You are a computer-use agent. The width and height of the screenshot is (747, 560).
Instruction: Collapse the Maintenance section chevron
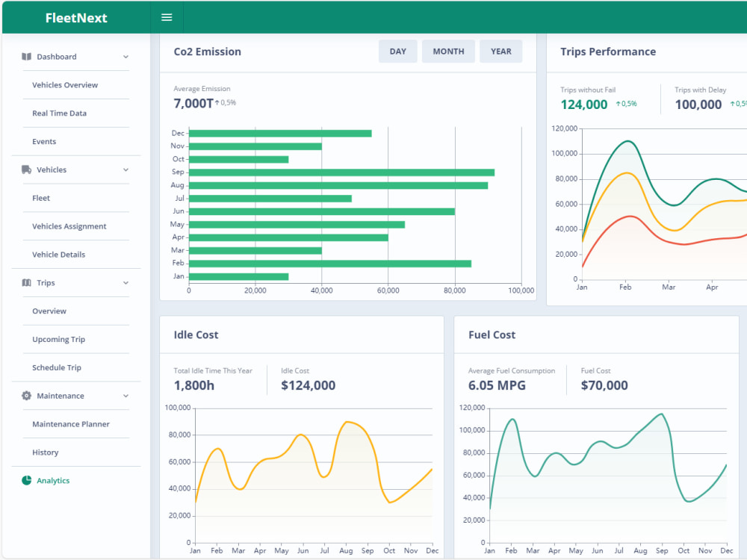[x=125, y=396]
